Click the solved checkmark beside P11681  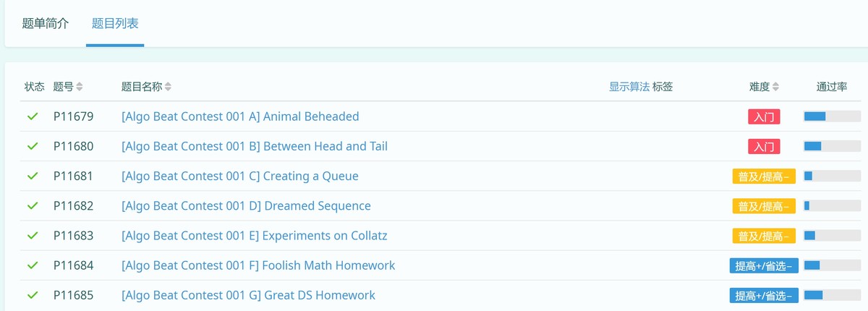click(x=33, y=176)
